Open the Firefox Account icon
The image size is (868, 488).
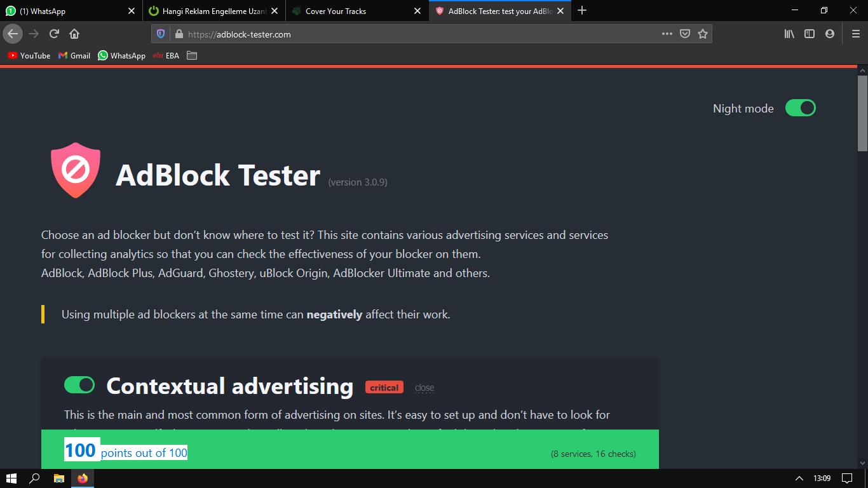(830, 34)
